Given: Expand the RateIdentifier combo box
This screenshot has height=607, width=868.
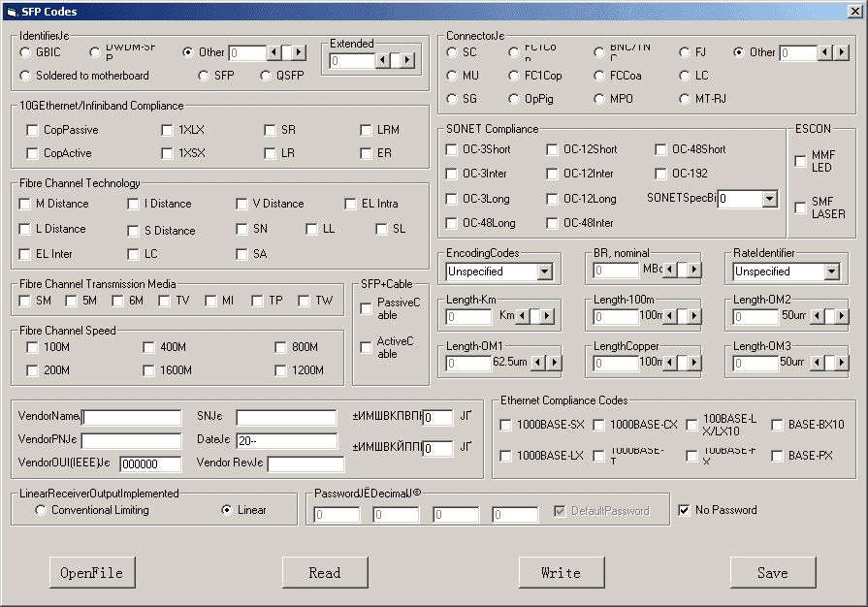Looking at the screenshot, I should (831, 272).
